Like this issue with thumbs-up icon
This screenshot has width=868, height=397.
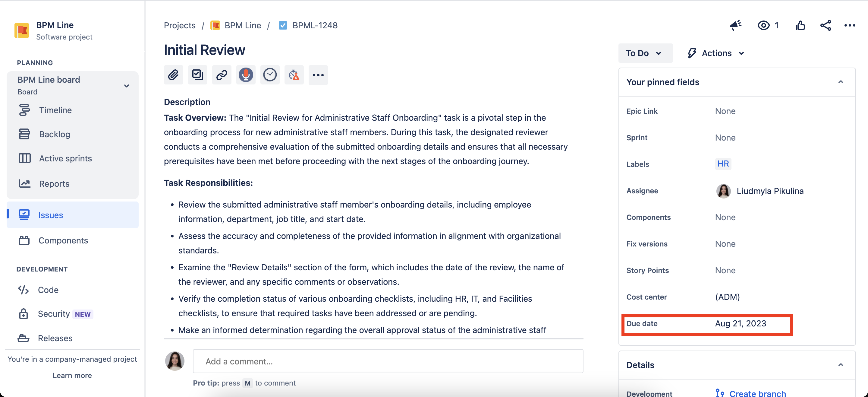(x=800, y=26)
